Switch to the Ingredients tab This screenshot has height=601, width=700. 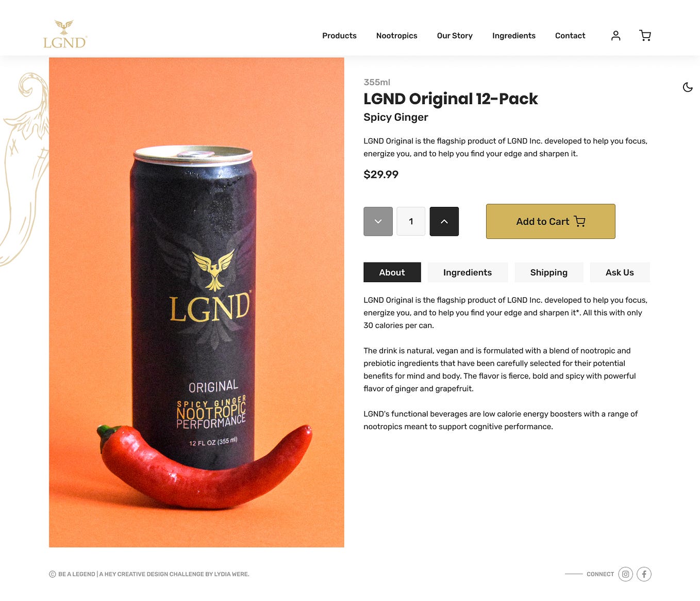pos(468,272)
